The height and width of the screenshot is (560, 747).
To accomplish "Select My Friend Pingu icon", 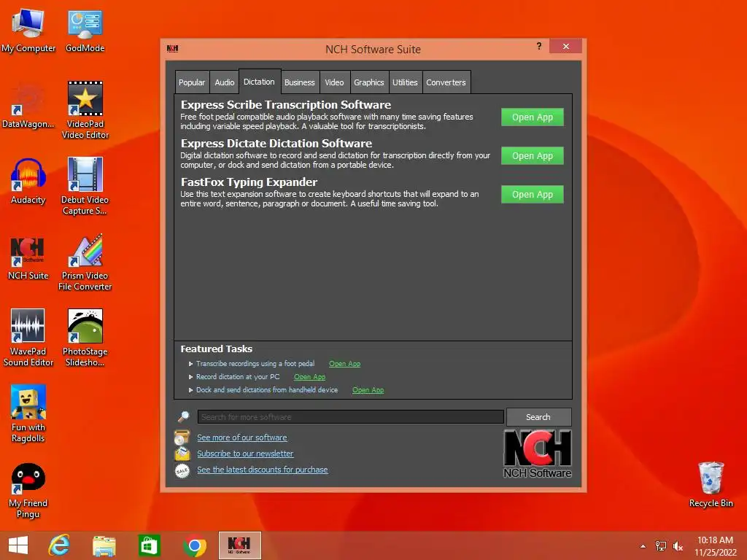I will click(28, 491).
